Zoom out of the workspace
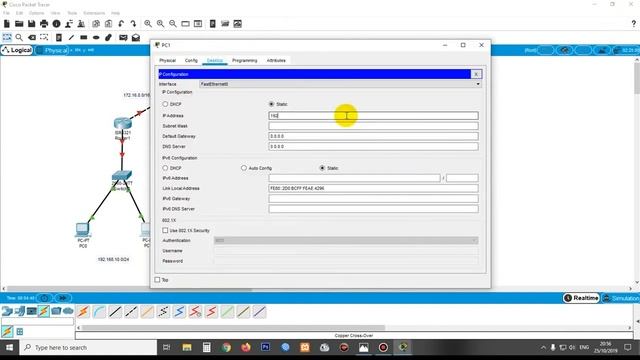Screen dimensions: 640x360 [x=173, y=24]
